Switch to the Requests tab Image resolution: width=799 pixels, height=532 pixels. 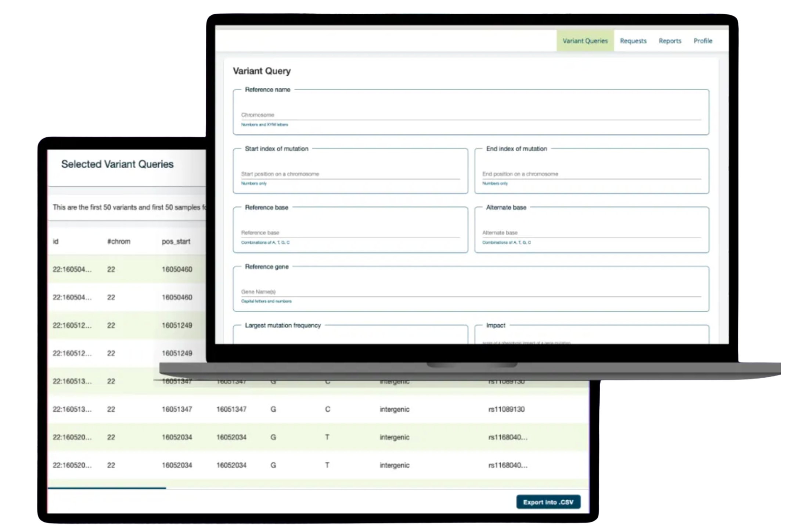(633, 41)
